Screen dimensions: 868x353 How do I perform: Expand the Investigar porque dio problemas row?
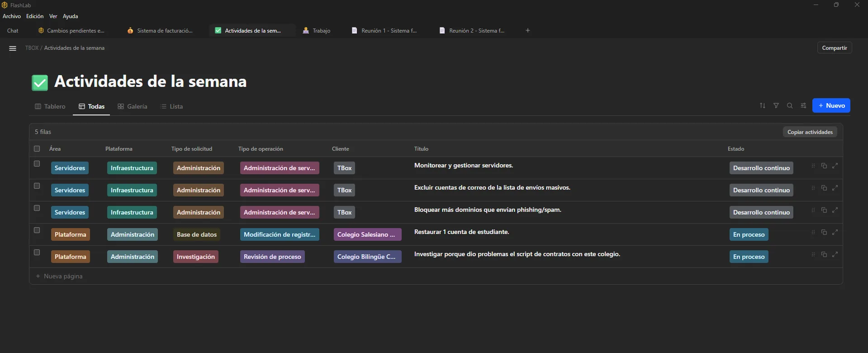tap(835, 254)
